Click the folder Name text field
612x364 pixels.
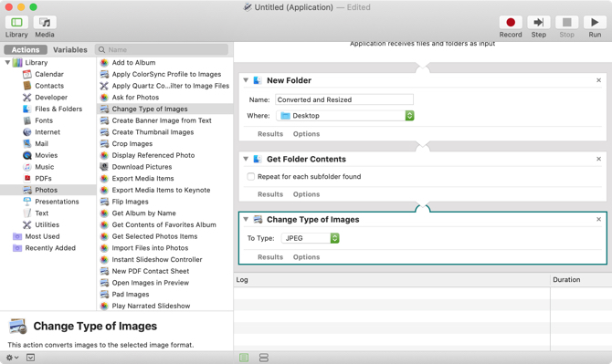[x=344, y=99]
